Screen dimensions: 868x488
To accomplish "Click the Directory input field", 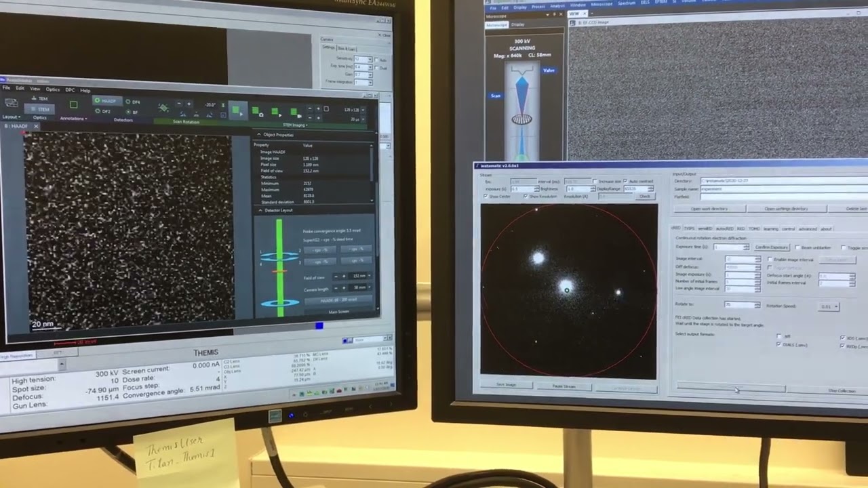I will click(783, 181).
